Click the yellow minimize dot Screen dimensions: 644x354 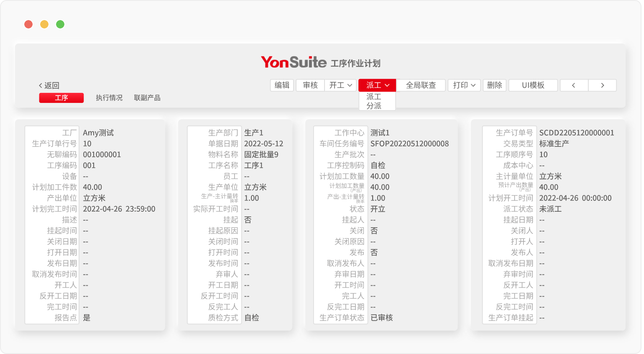44,24
